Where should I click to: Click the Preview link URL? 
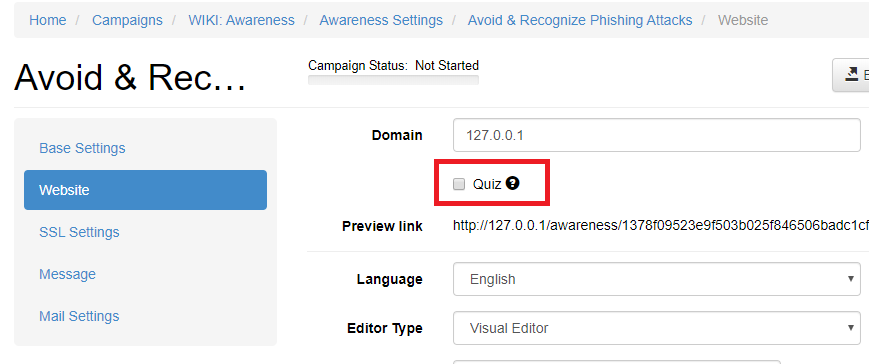point(661,225)
